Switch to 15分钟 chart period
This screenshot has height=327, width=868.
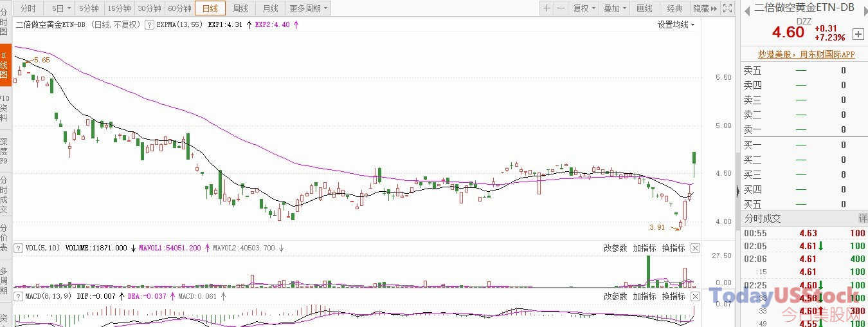[x=119, y=8]
